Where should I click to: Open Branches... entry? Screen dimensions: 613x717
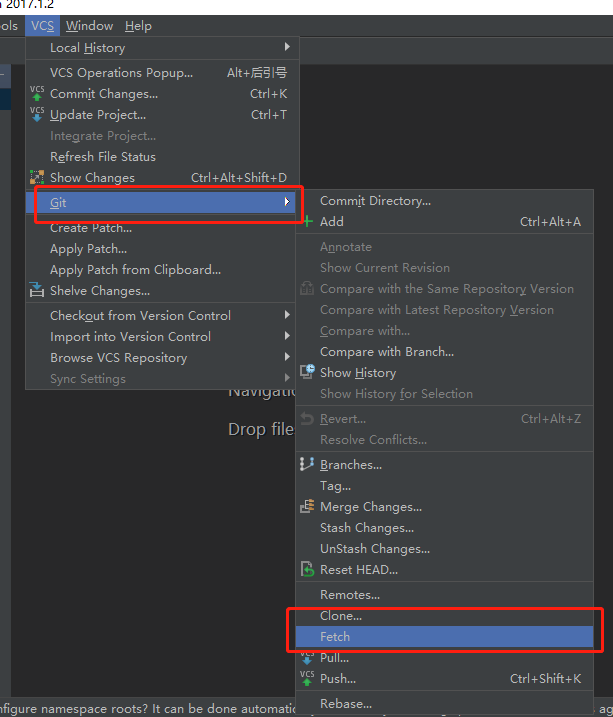pyautogui.click(x=444, y=465)
